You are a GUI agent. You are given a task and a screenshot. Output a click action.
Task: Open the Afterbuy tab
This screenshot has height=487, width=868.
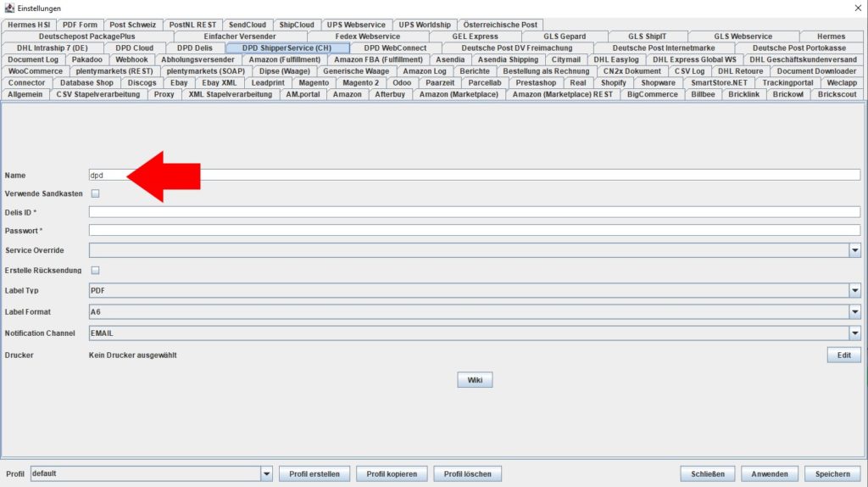(390, 95)
